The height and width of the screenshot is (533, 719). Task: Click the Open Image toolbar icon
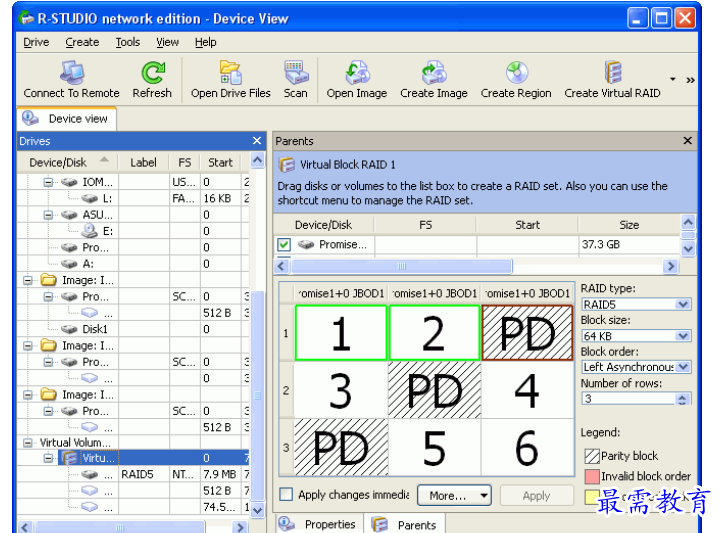click(357, 72)
